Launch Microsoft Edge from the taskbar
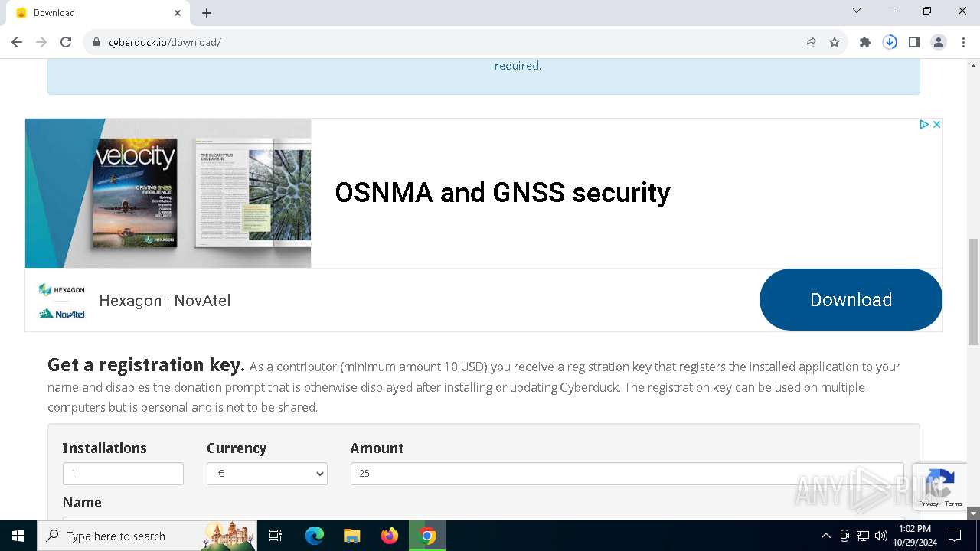980x551 pixels. click(x=315, y=536)
